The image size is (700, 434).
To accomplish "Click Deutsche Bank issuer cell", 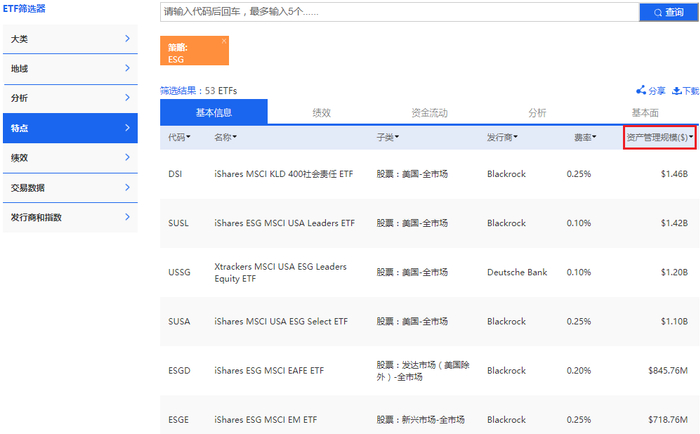I will [517, 272].
